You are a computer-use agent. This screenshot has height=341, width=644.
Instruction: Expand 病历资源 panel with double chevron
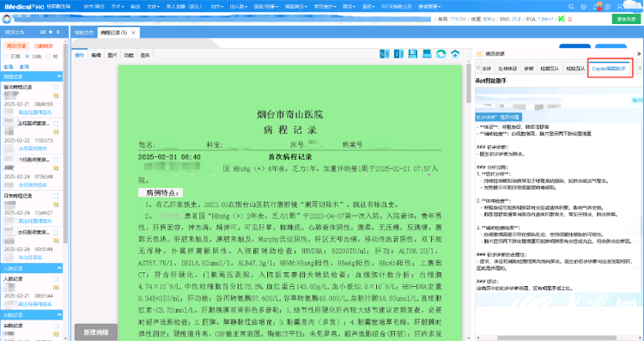(639, 54)
